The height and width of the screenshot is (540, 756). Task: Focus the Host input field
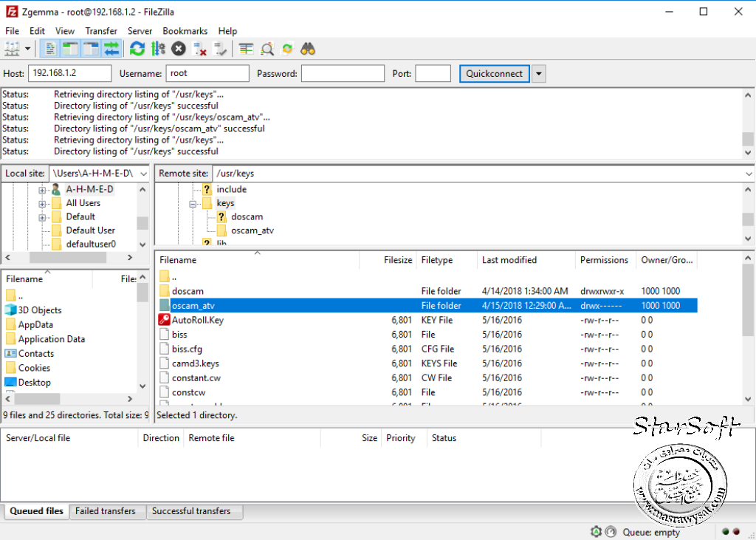point(70,73)
